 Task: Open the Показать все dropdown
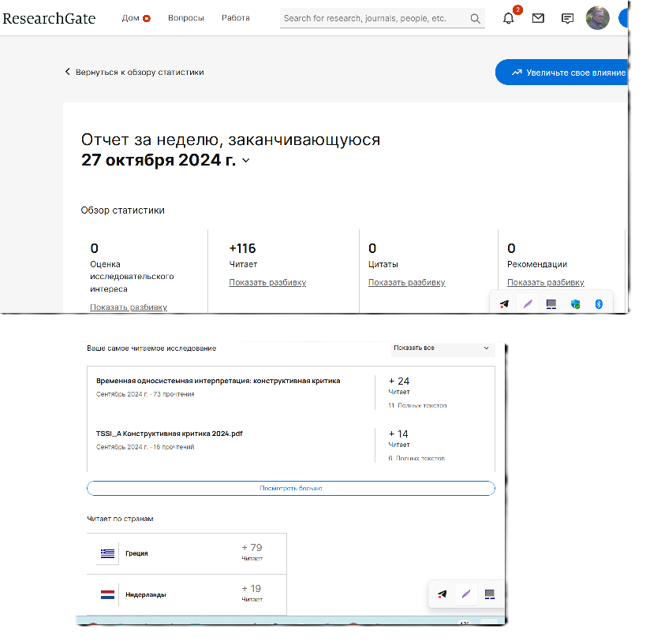[x=442, y=348]
